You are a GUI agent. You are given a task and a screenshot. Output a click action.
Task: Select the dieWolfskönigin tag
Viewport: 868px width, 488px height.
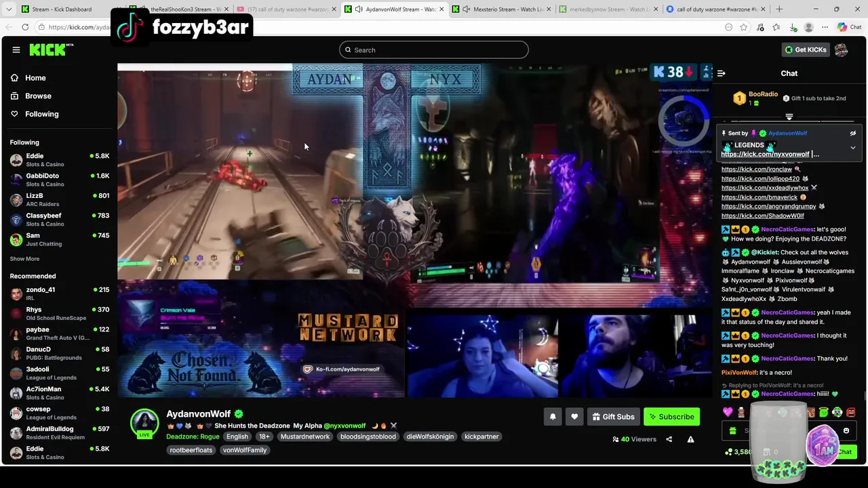430,436
